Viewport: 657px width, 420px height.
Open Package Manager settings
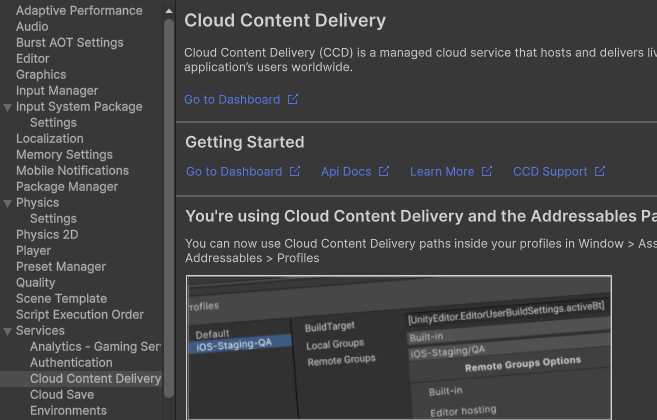67,187
